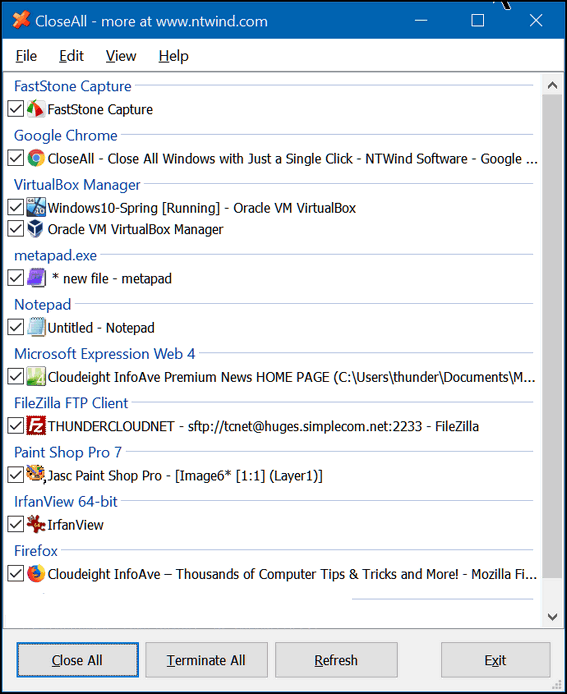The height and width of the screenshot is (694, 567).
Task: Click the IrfanView red cat icon
Action: (35, 524)
